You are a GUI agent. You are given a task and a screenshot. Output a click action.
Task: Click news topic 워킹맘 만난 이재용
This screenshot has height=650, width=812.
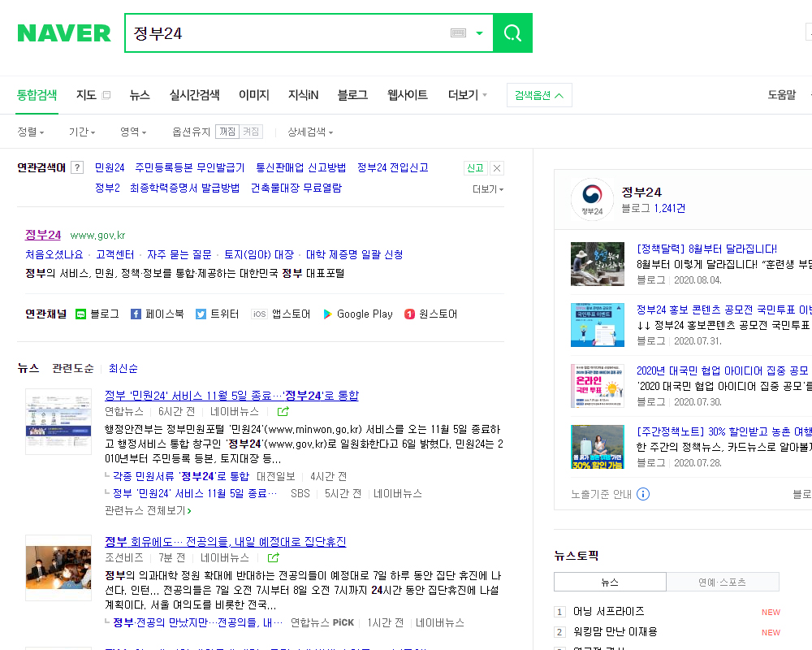pos(615,632)
